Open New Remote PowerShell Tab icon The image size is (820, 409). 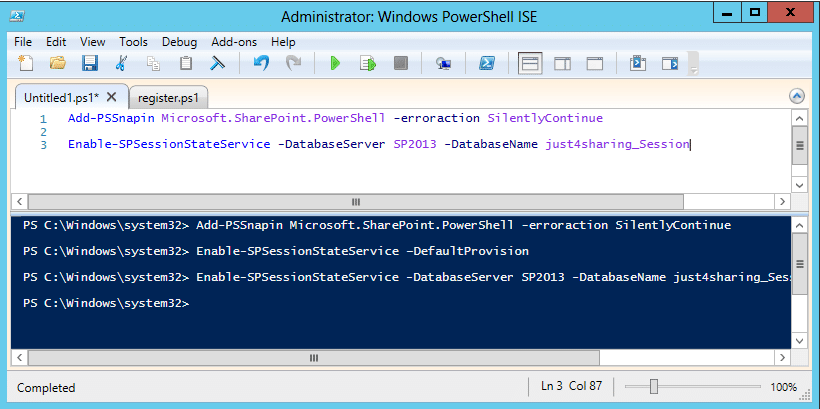click(443, 64)
